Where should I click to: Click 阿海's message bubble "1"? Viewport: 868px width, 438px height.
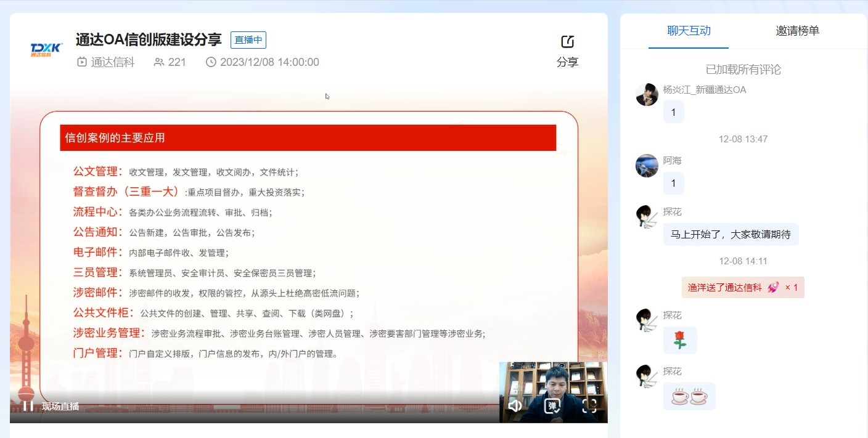coord(673,183)
